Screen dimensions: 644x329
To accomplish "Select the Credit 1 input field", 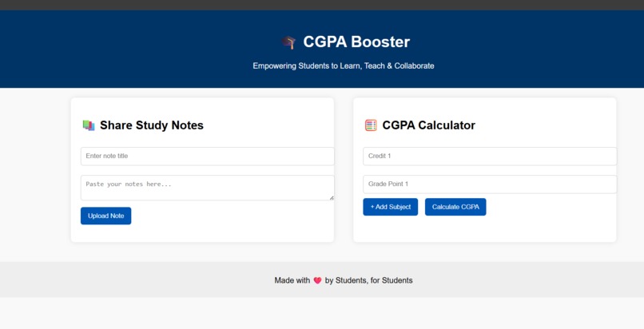I will point(490,157).
